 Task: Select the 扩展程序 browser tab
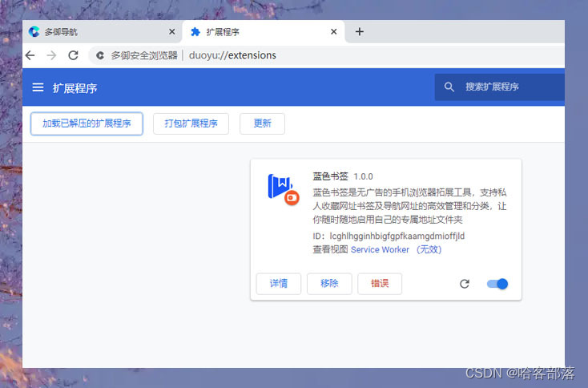coord(263,32)
